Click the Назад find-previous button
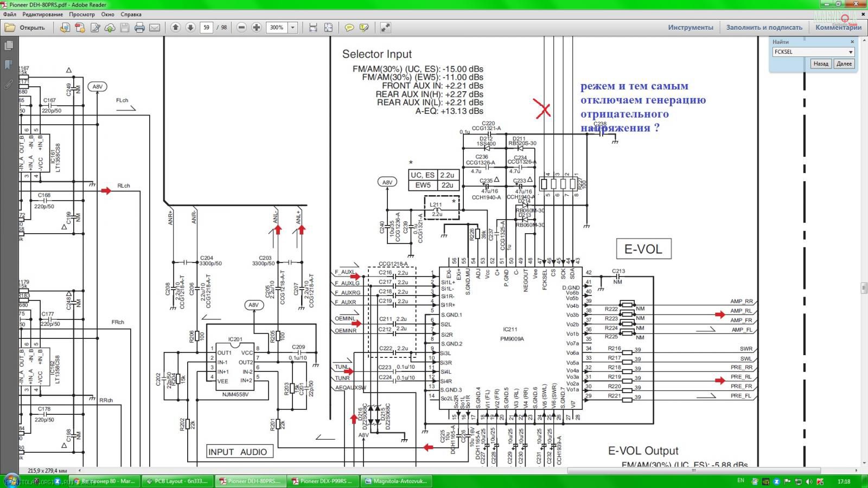 pyautogui.click(x=821, y=63)
